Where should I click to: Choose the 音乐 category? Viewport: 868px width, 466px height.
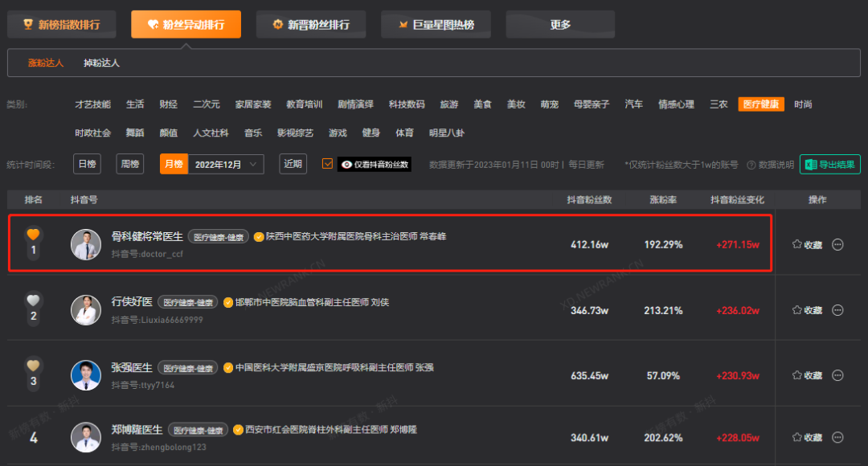pyautogui.click(x=253, y=133)
